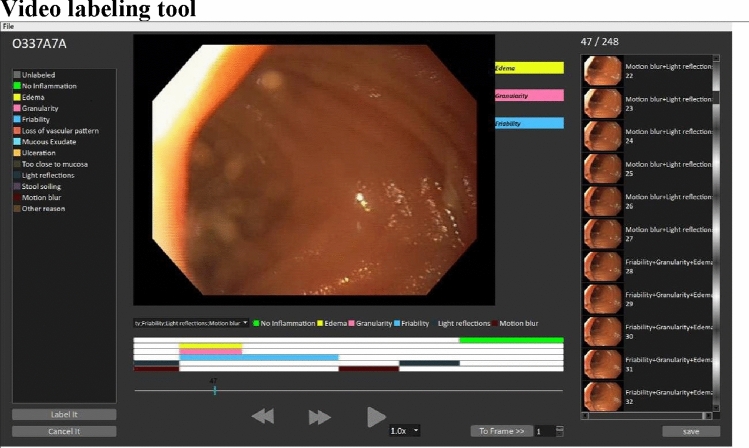The height and width of the screenshot is (448, 749).
Task: Select the Stool soiling label
Action: 37,186
